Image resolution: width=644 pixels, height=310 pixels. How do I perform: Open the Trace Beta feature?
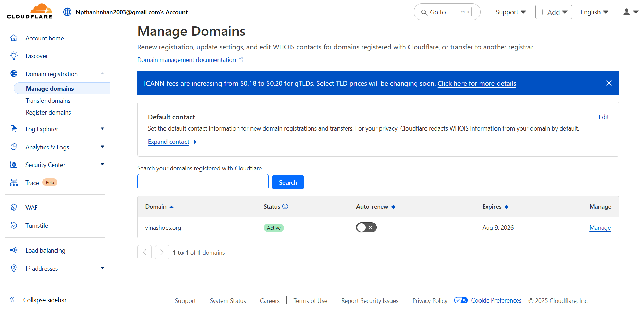pyautogui.click(x=32, y=183)
